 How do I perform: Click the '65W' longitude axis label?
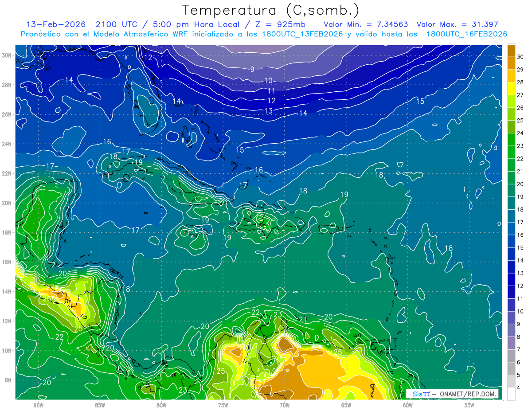(346, 405)
